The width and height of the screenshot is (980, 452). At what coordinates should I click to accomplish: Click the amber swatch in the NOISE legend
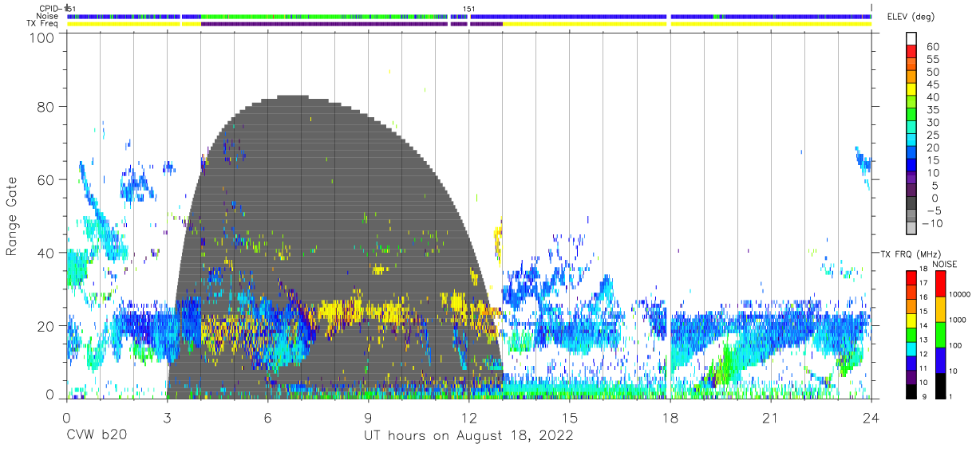coord(939,309)
